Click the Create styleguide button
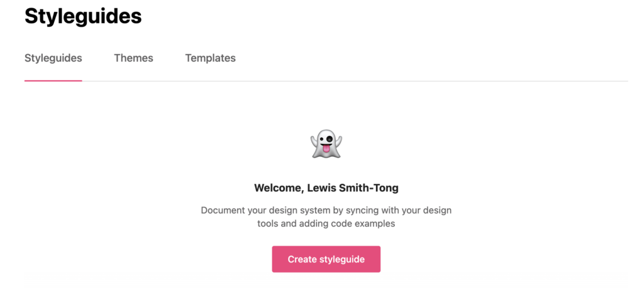Screen dimensions: 644x289 [326, 259]
